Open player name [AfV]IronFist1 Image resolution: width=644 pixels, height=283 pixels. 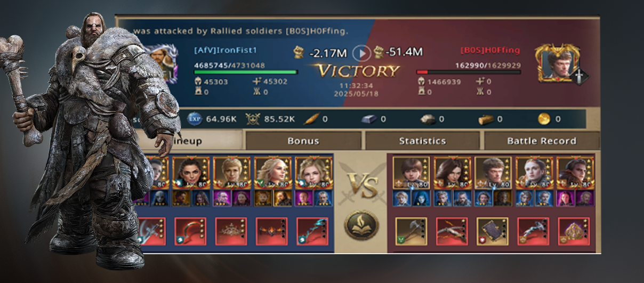tap(226, 51)
